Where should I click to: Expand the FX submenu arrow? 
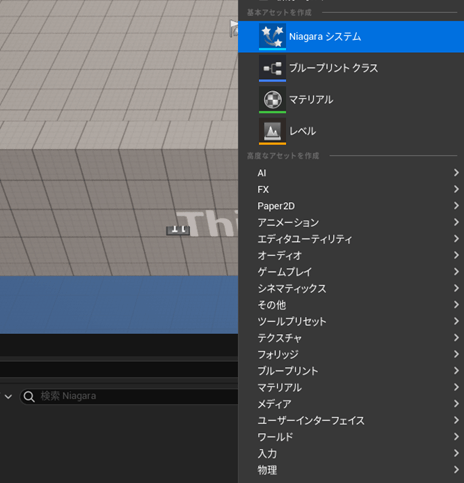[x=456, y=189]
